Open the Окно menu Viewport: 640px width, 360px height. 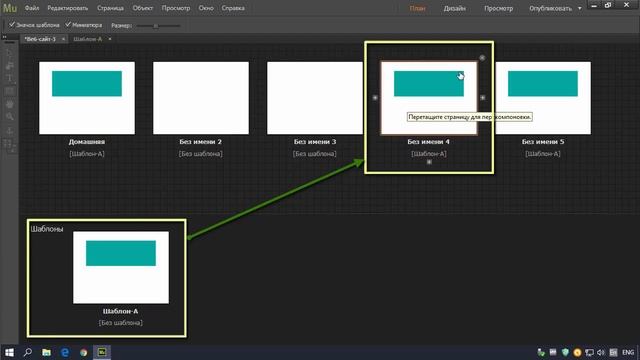[206, 8]
